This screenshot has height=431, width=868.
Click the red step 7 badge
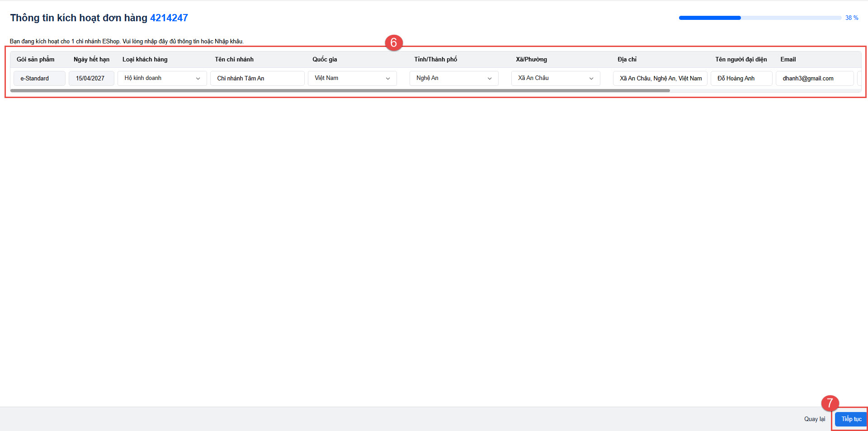[830, 403]
